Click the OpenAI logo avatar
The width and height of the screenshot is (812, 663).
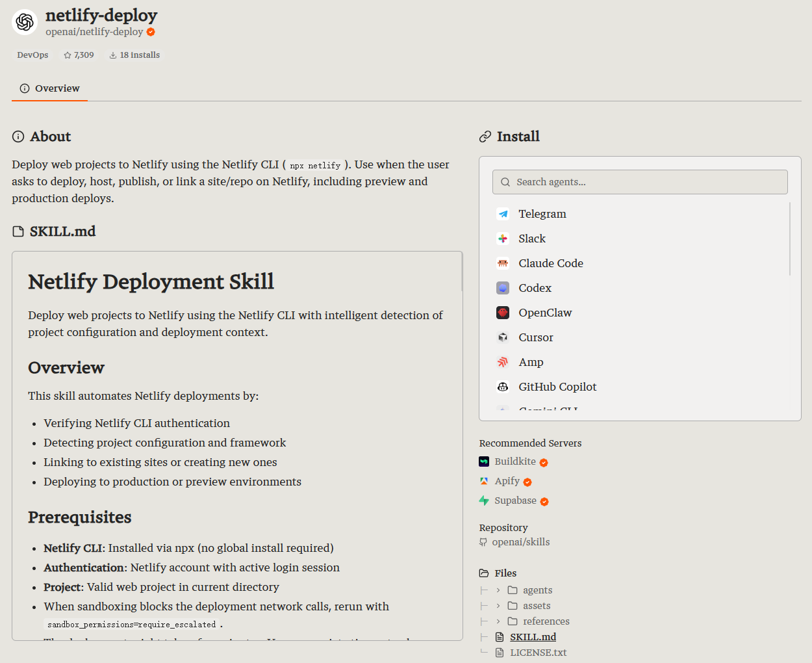point(25,22)
